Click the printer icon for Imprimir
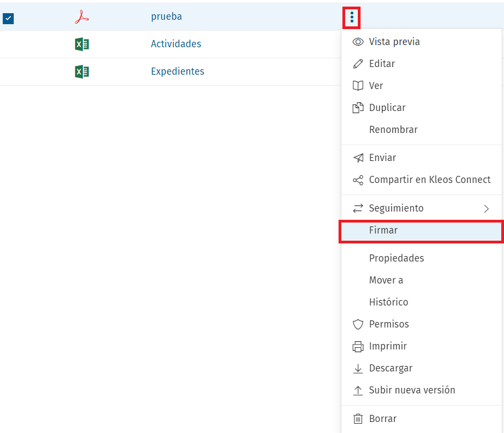 click(358, 347)
